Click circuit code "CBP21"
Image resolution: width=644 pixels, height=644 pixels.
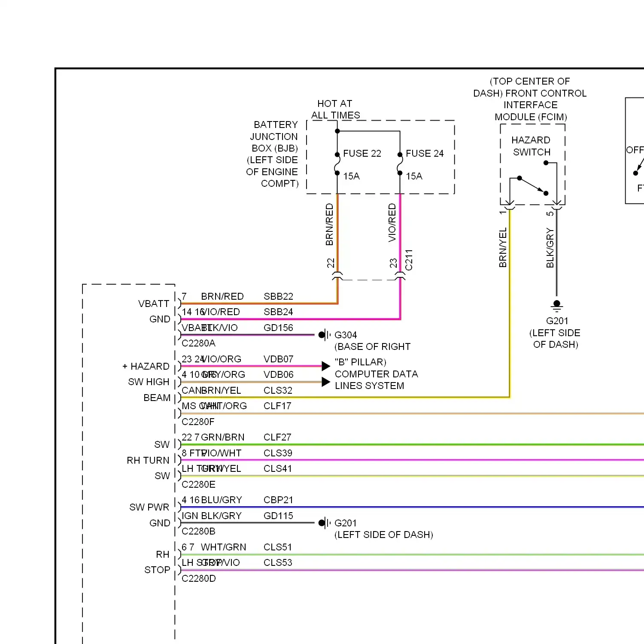pos(278,500)
